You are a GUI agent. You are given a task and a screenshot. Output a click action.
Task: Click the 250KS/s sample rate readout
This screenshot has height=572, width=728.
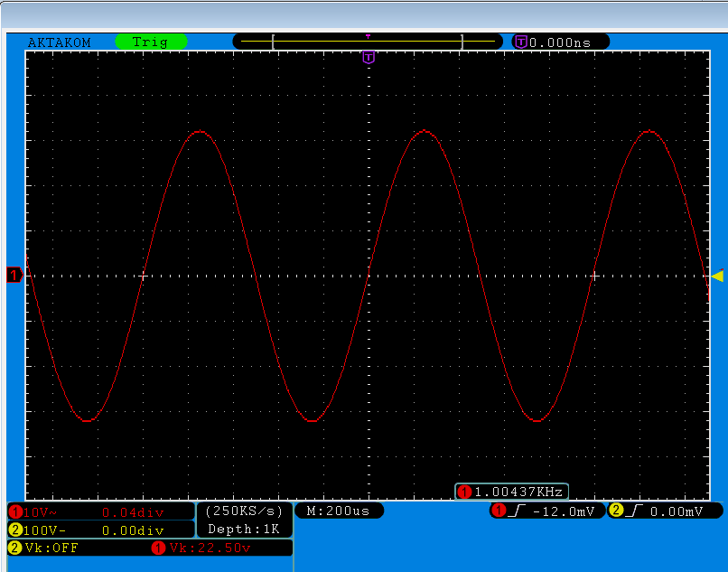pos(245,511)
